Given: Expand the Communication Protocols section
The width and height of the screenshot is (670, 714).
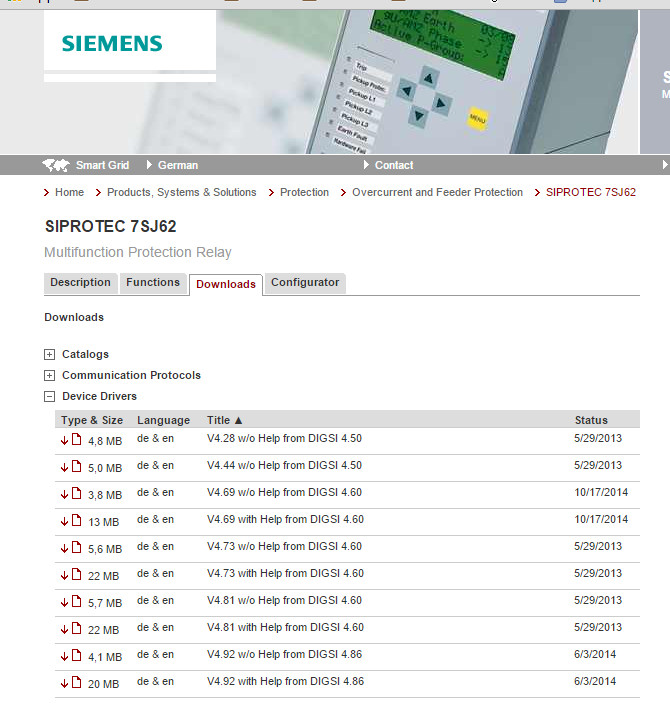Looking at the screenshot, I should tap(49, 375).
